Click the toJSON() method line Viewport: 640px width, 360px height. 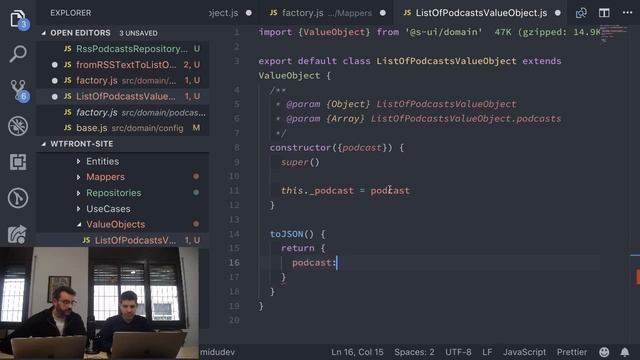(298, 234)
